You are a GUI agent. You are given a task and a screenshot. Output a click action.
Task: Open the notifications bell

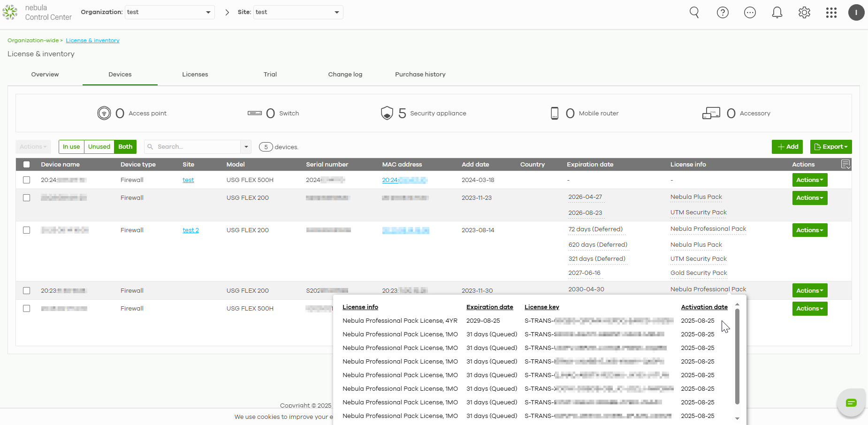tap(777, 13)
